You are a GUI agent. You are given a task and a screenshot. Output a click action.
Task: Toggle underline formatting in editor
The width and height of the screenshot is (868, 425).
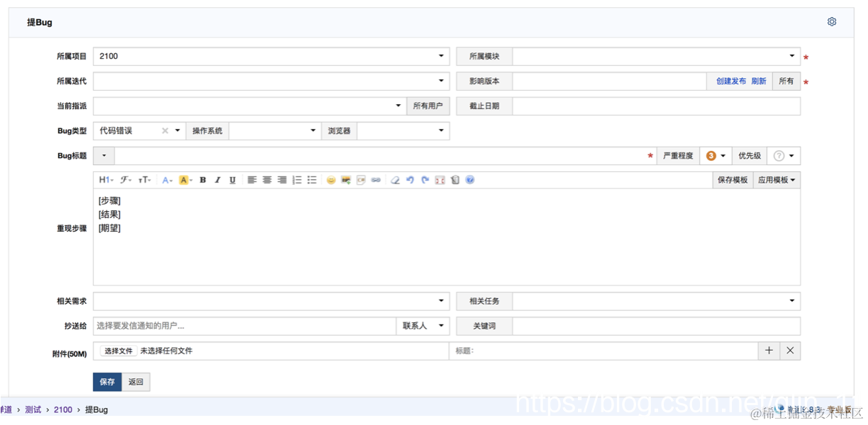coord(233,180)
